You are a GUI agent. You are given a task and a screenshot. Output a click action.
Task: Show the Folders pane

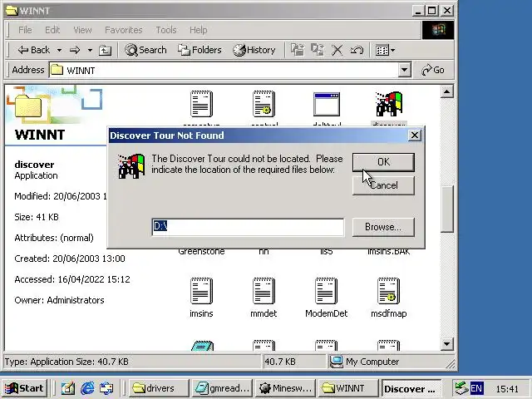click(x=199, y=50)
